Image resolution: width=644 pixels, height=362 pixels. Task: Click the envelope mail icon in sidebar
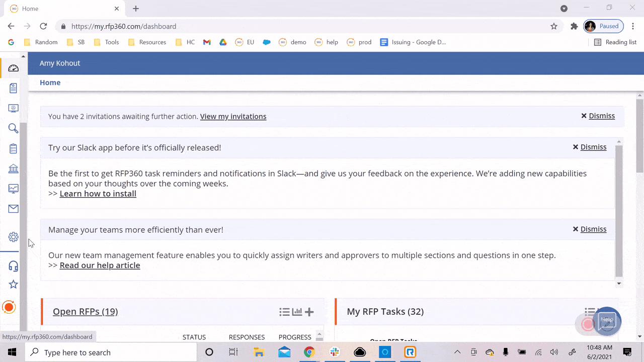pos(14,209)
